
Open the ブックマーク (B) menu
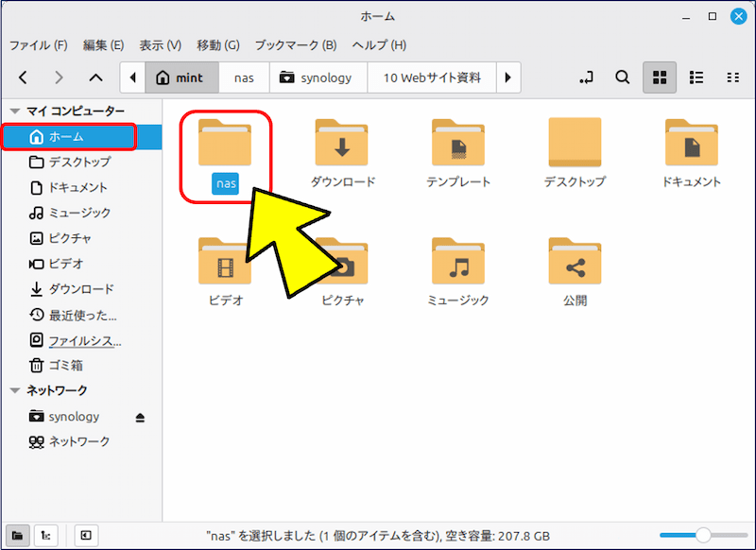point(295,44)
